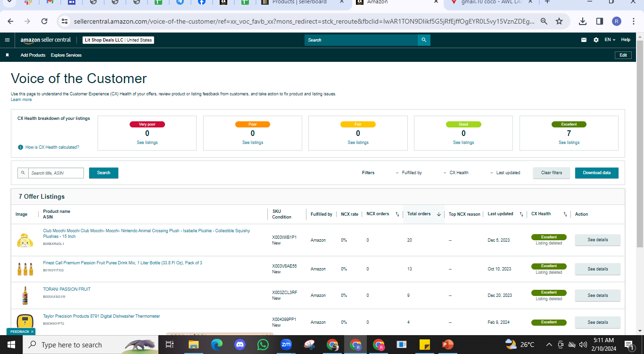Click See listings under Fair
Image resolution: width=644 pixels, height=354 pixels.
358,143
